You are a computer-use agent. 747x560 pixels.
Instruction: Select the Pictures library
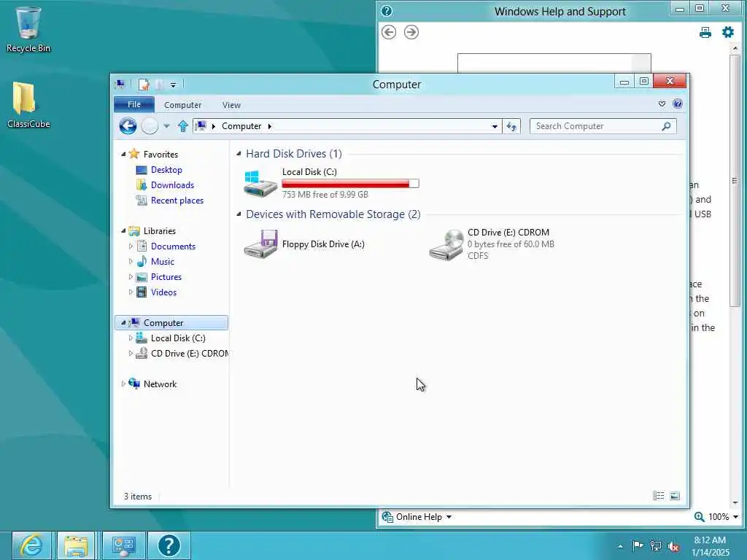point(166,276)
